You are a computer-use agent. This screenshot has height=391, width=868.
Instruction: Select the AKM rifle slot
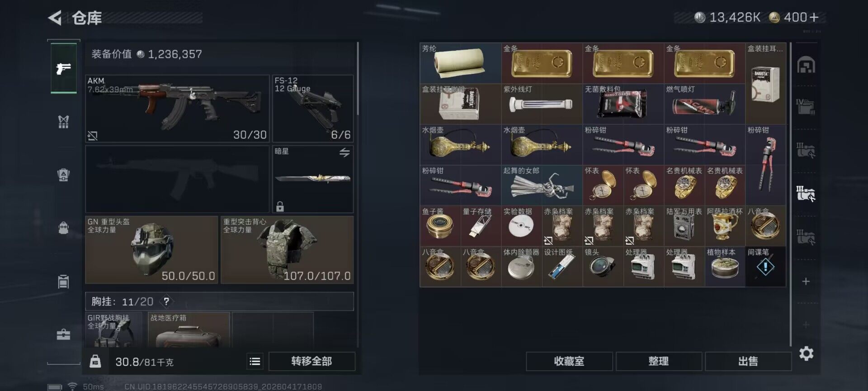pyautogui.click(x=177, y=109)
